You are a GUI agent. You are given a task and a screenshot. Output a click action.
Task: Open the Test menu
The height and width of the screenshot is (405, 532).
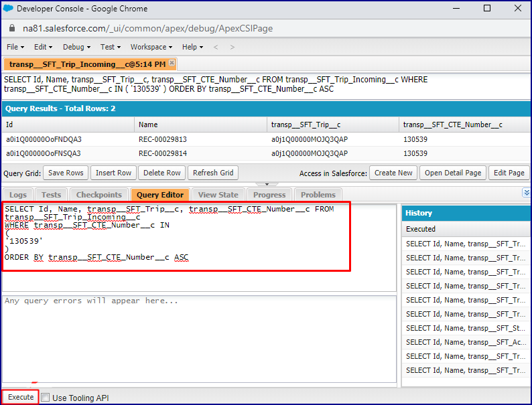111,47
